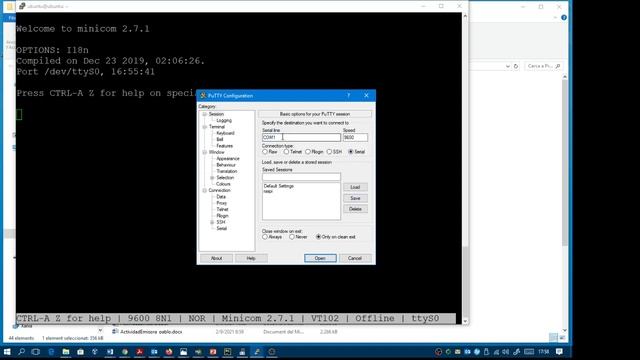The width and height of the screenshot is (640, 360).
Task: Cancel the PuTTY Configuration dialog
Action: [355, 258]
